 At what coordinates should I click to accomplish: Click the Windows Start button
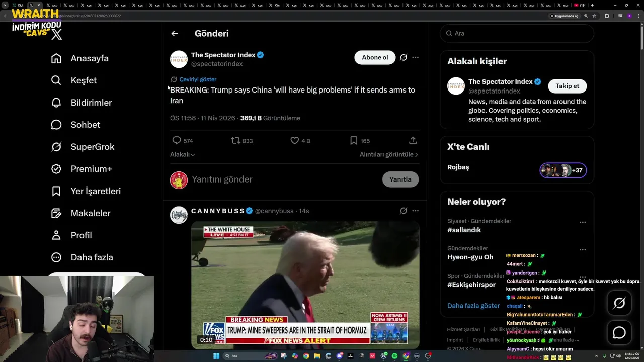(216, 356)
